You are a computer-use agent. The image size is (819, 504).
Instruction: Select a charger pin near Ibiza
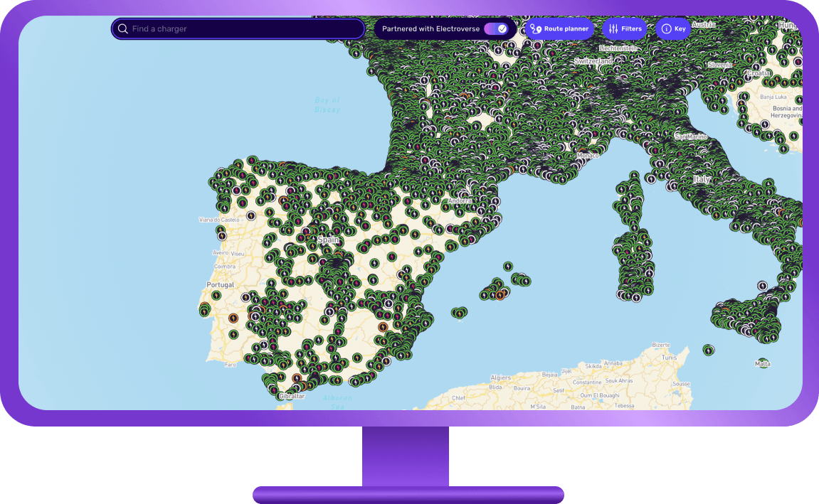tap(459, 313)
